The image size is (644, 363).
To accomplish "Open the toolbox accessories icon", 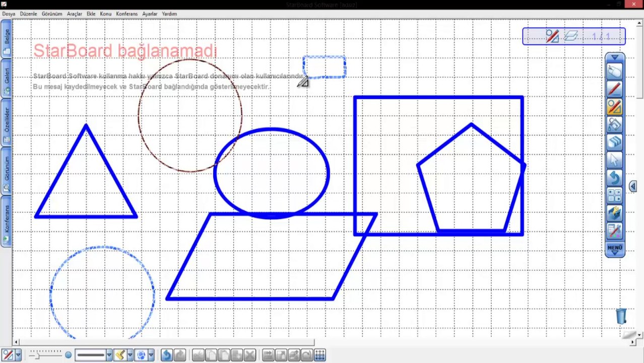I will point(615,213).
